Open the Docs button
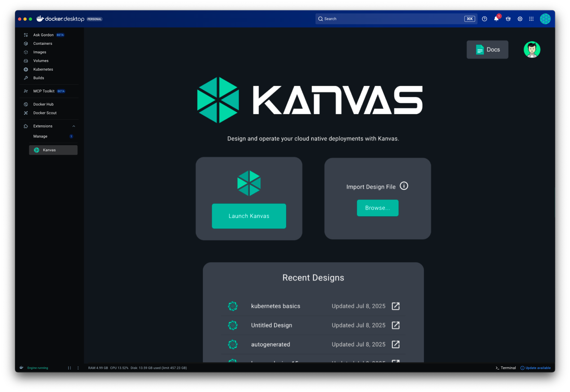Screen dimensions: 570x392 (x=487, y=50)
